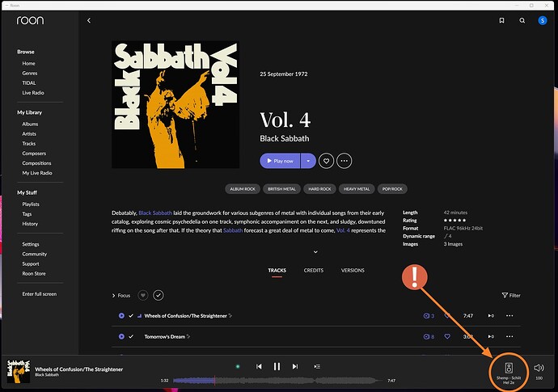Open TIDAL in the sidebar

(x=29, y=83)
